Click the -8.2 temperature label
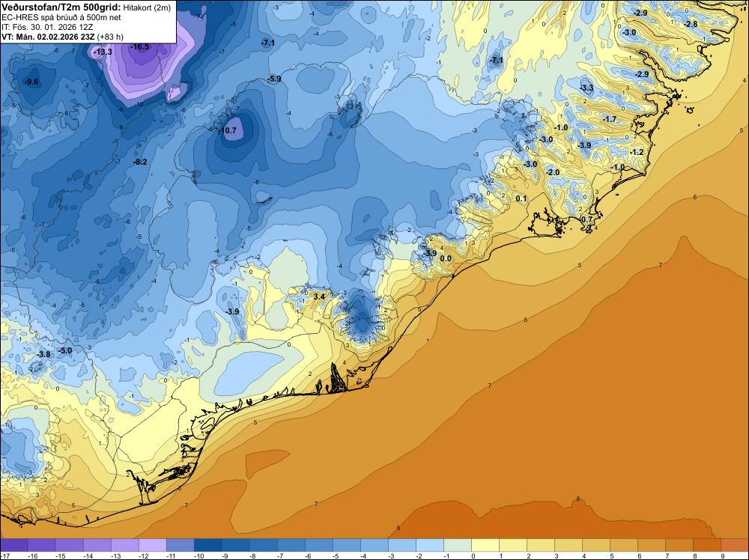The height and width of the screenshot is (560, 749). (139, 162)
